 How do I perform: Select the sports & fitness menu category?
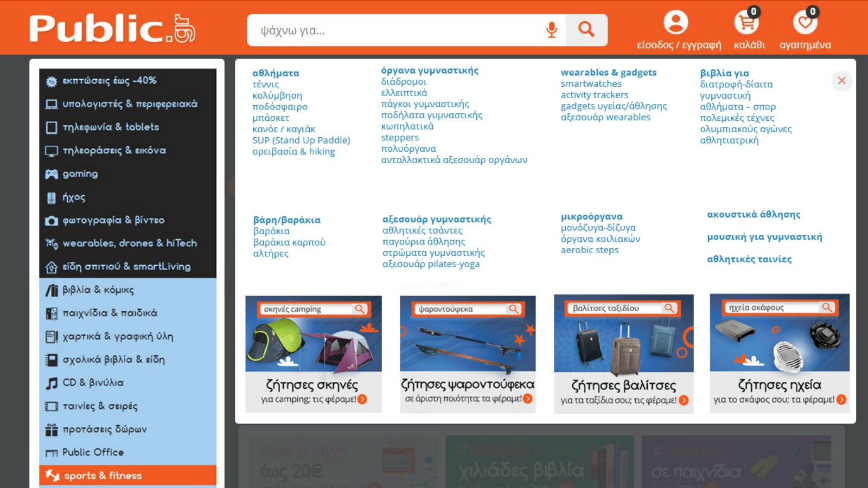point(103,476)
